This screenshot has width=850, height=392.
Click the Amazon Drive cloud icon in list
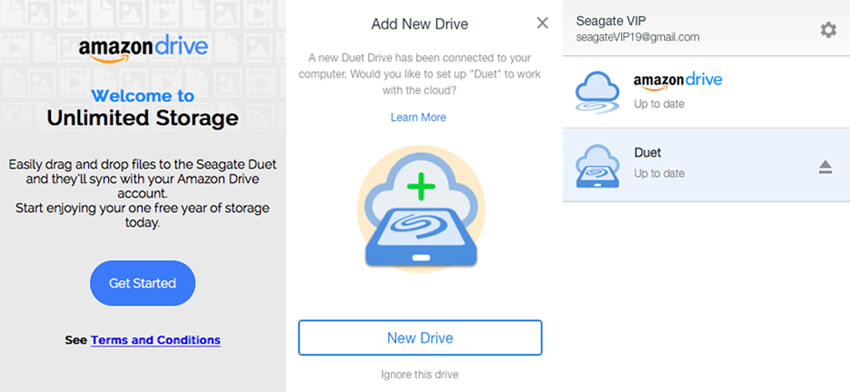597,92
